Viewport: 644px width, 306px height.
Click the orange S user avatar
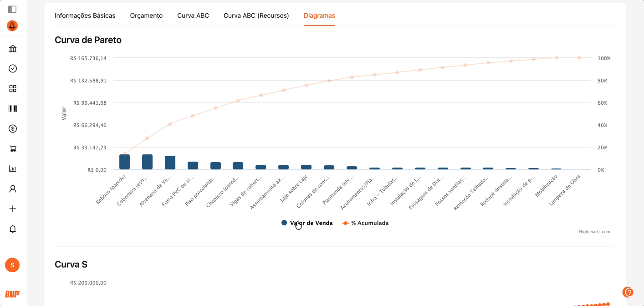tap(12, 265)
